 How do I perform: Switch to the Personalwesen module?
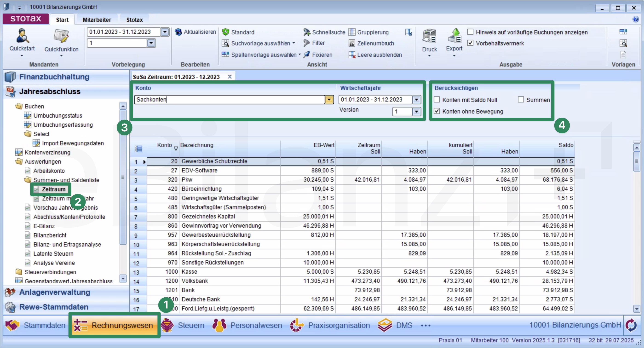point(247,325)
